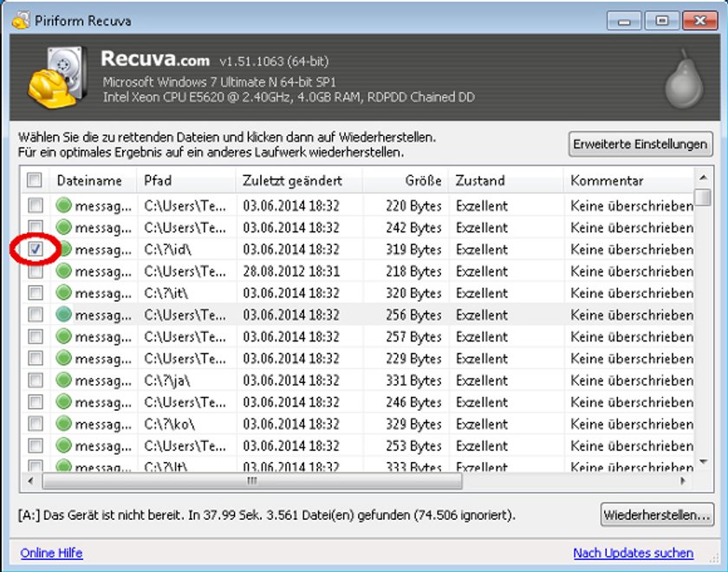Image resolution: width=728 pixels, height=572 pixels.
Task: Click the green status icon of the 220 Bytes file
Action: coord(63,205)
